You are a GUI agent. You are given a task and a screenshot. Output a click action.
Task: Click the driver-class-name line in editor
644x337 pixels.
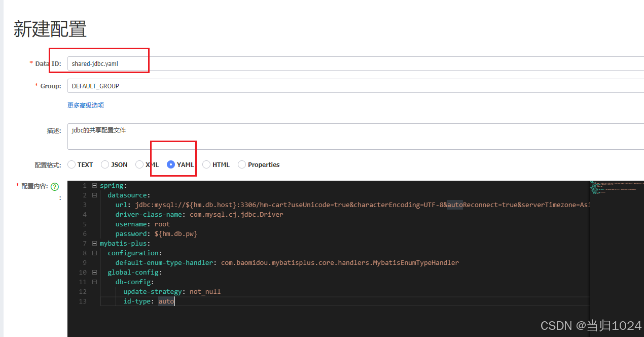(199, 215)
